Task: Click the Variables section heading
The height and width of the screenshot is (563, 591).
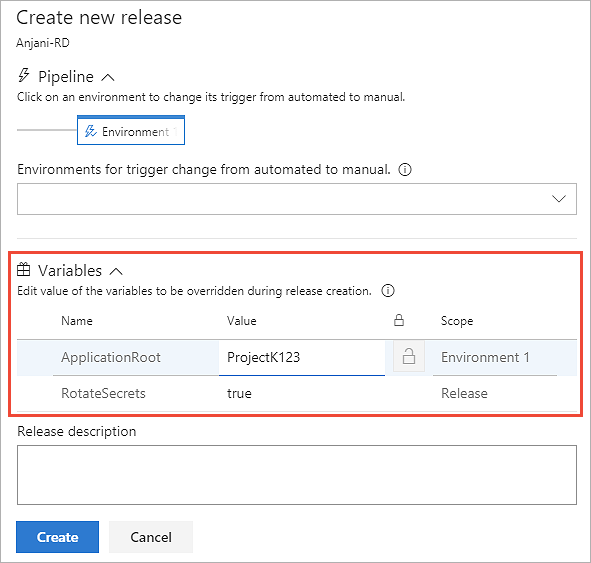Action: point(70,271)
